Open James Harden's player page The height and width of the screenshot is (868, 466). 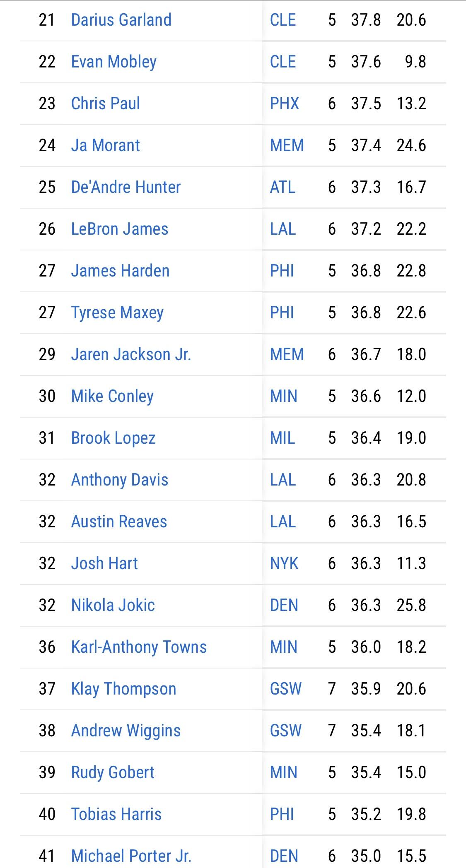point(120,271)
